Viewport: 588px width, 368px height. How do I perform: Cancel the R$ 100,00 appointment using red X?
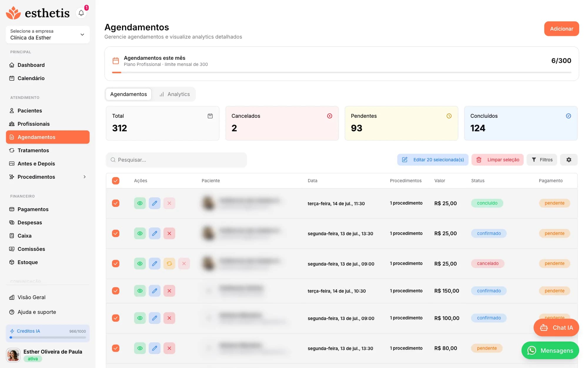click(x=169, y=318)
